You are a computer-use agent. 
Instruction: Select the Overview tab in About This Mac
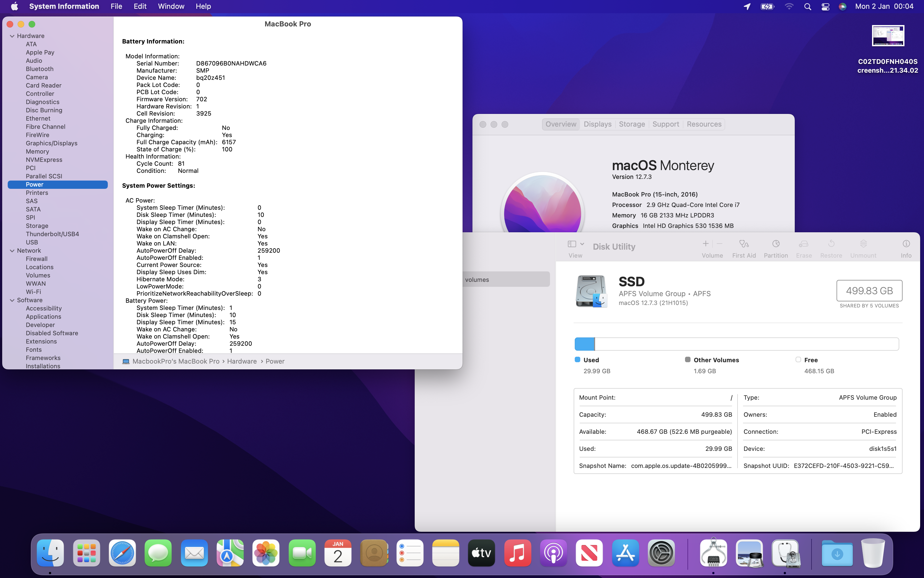coord(561,124)
